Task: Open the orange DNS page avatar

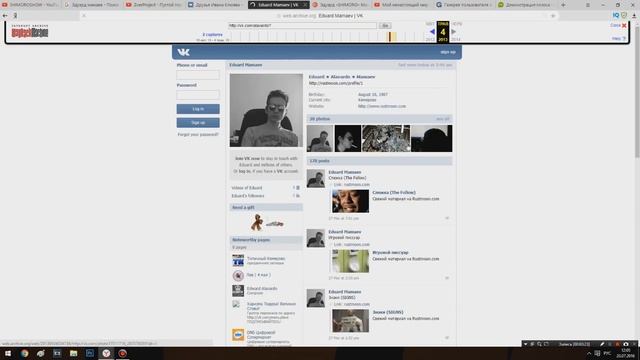Action: coord(238,335)
